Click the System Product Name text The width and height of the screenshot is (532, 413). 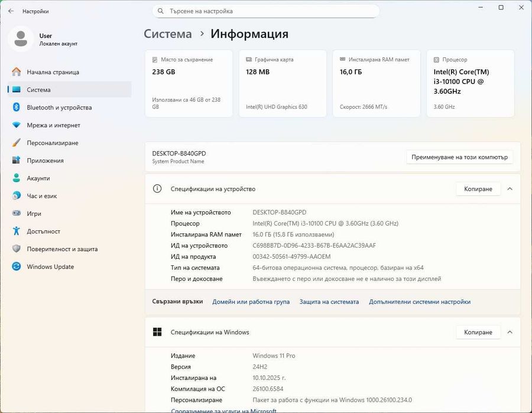[x=178, y=161]
